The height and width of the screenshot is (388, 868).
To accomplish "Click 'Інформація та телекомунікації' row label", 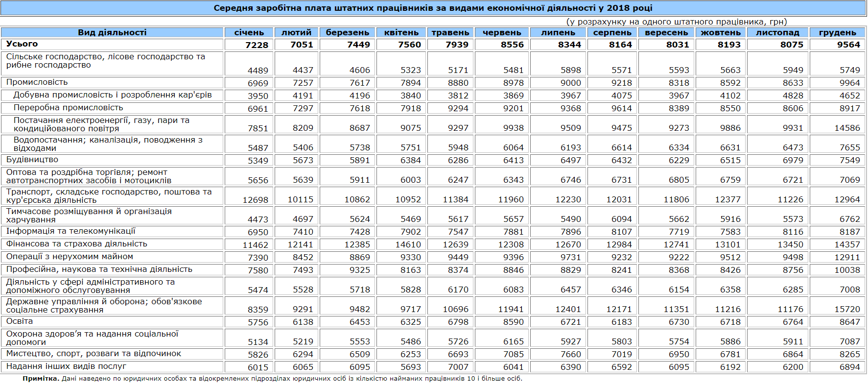I will [x=70, y=231].
